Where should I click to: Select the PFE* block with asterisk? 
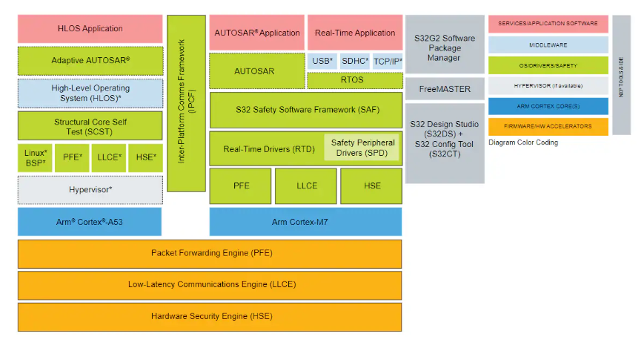pyautogui.click(x=72, y=158)
